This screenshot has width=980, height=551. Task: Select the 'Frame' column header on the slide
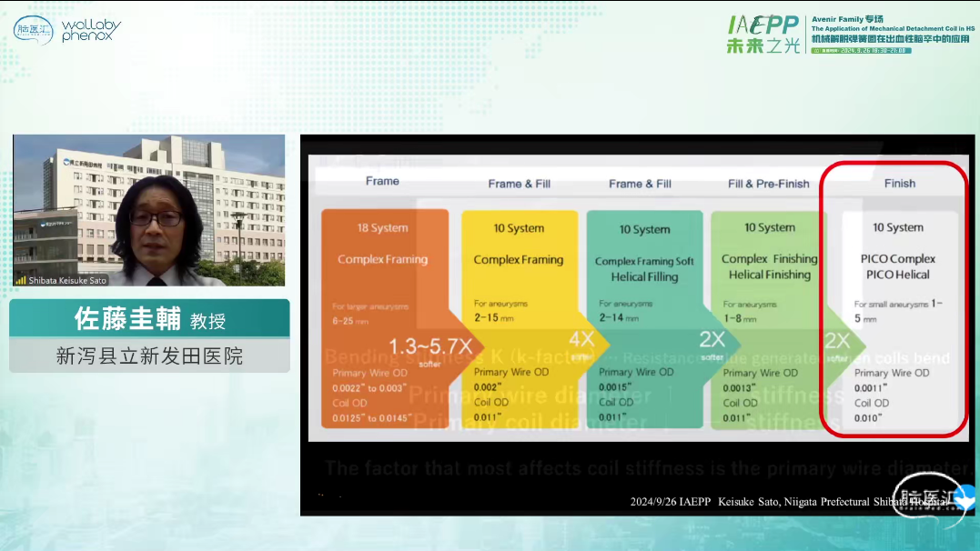pos(382,181)
